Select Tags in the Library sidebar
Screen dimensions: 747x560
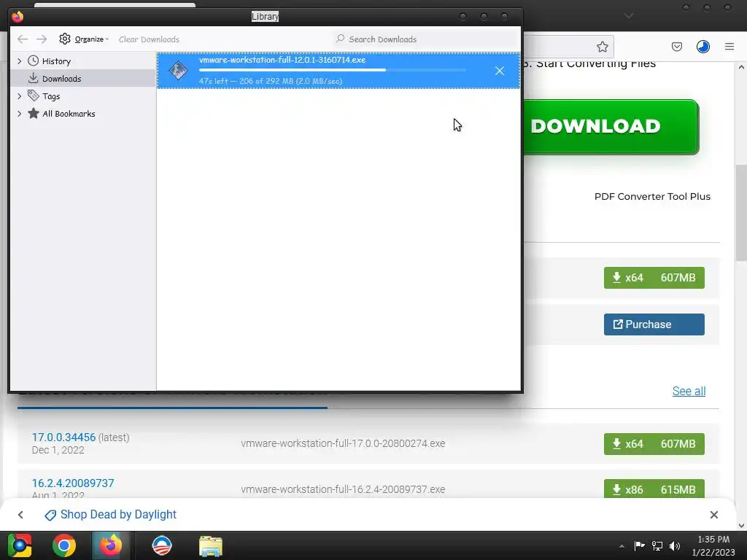(51, 96)
